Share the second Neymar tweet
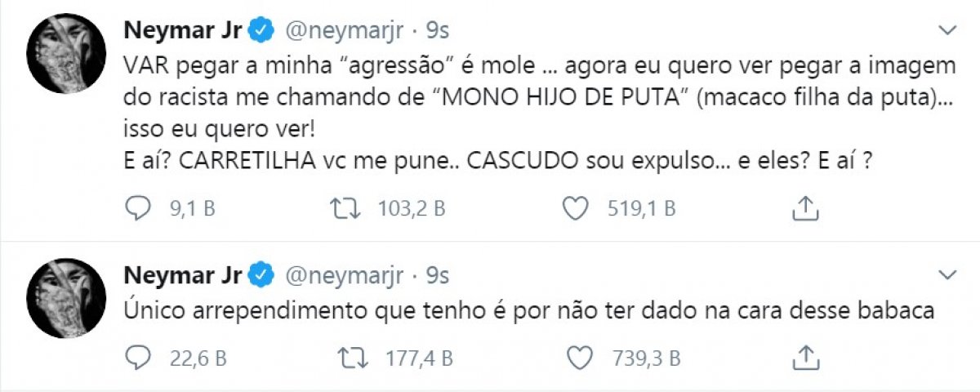This screenshot has height=392, width=980. 806,356
